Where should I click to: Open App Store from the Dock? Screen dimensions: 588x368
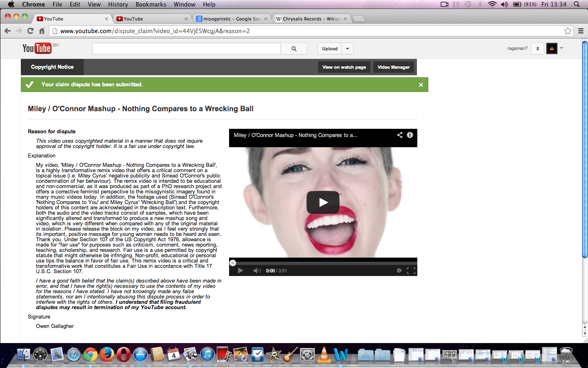coord(140,354)
